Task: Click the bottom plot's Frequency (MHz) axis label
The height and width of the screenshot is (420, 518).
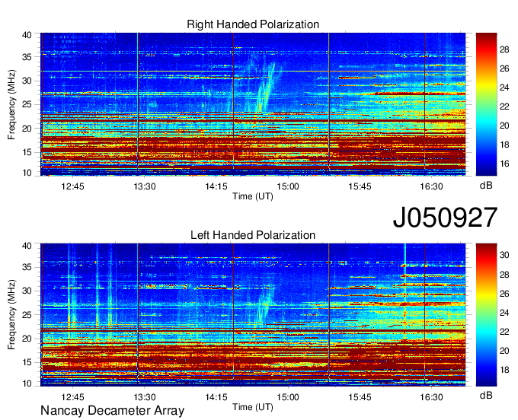Action: pos(11,315)
